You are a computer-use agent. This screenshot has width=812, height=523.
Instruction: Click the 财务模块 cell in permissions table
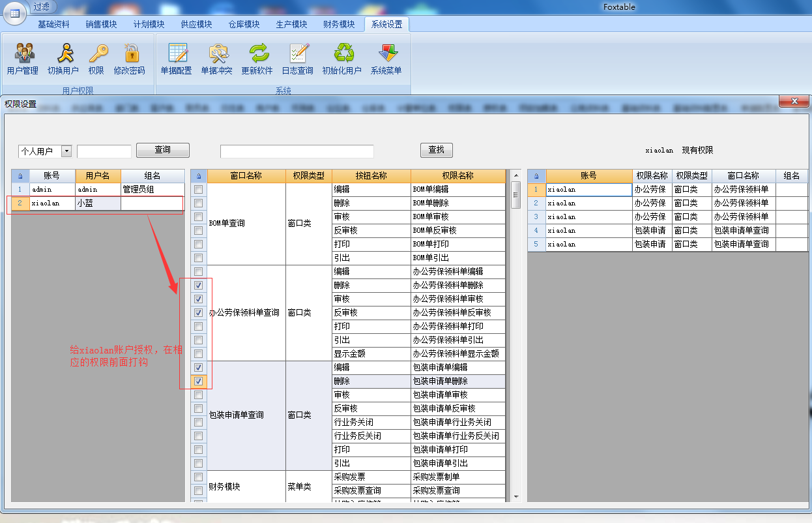pyautogui.click(x=246, y=486)
